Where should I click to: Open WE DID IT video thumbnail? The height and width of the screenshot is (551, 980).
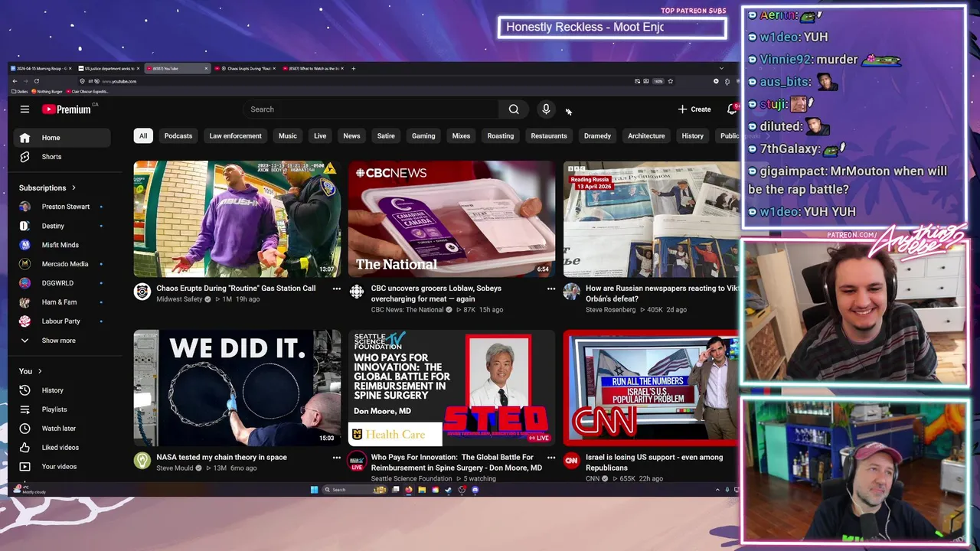click(237, 387)
